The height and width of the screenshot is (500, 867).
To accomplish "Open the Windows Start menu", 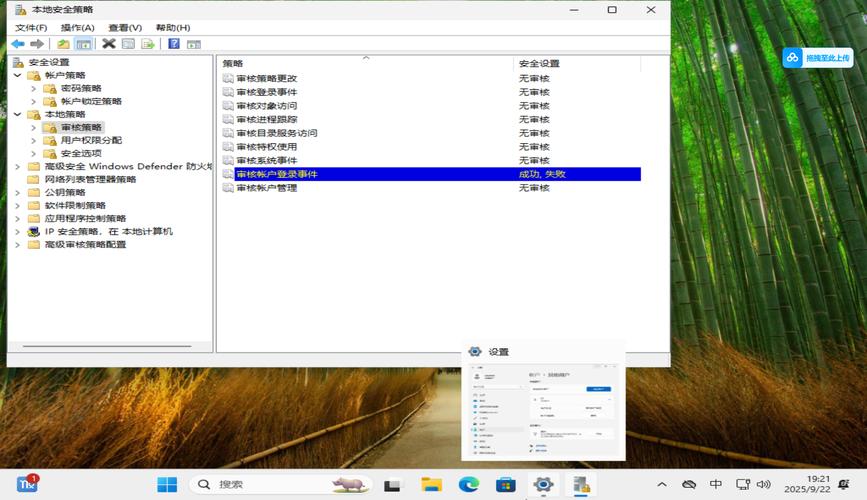I will tap(167, 485).
